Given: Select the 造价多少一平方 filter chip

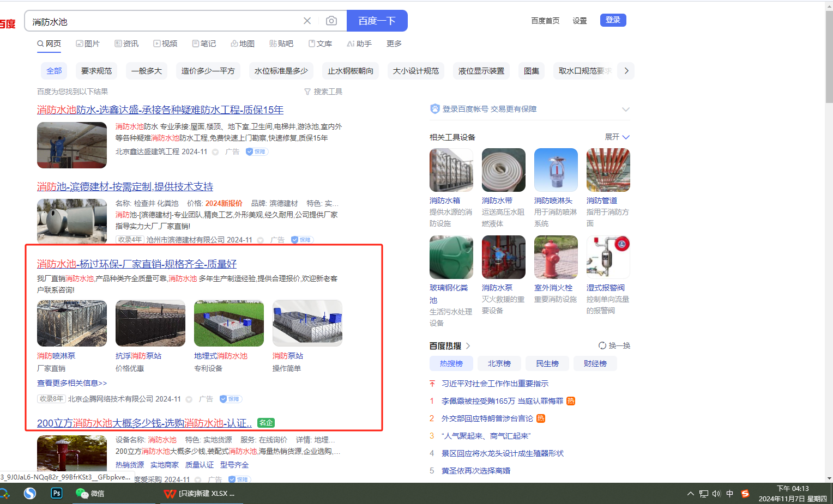Looking at the screenshot, I should (208, 71).
